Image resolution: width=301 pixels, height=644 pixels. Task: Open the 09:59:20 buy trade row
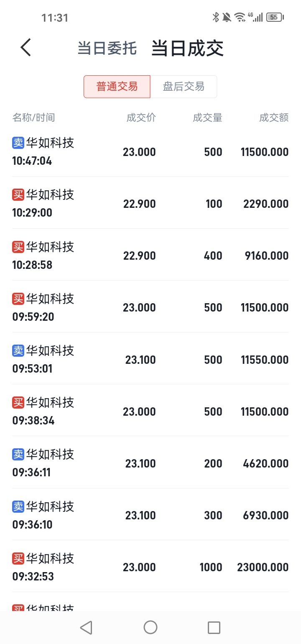point(150,307)
